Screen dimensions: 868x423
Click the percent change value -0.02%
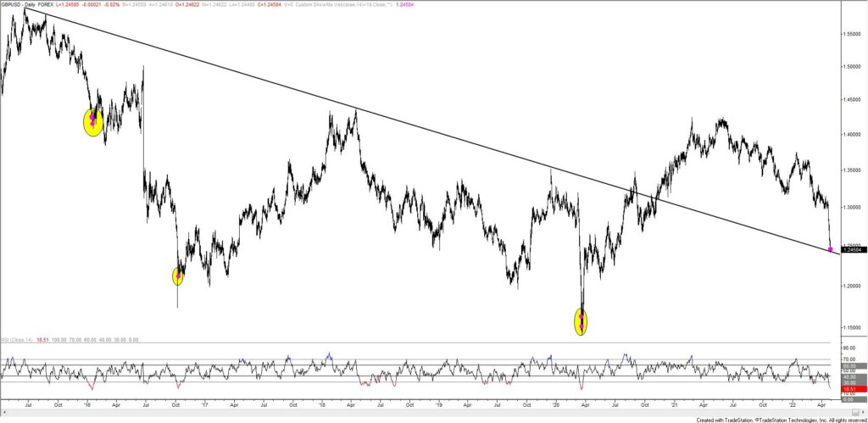pyautogui.click(x=112, y=4)
